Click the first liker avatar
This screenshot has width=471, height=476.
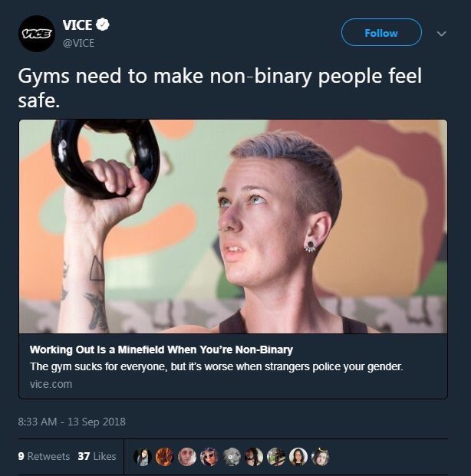pyautogui.click(x=143, y=457)
